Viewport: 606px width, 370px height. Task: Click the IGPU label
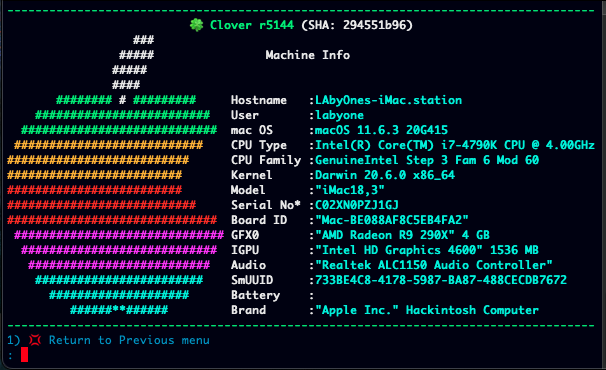[245, 251]
